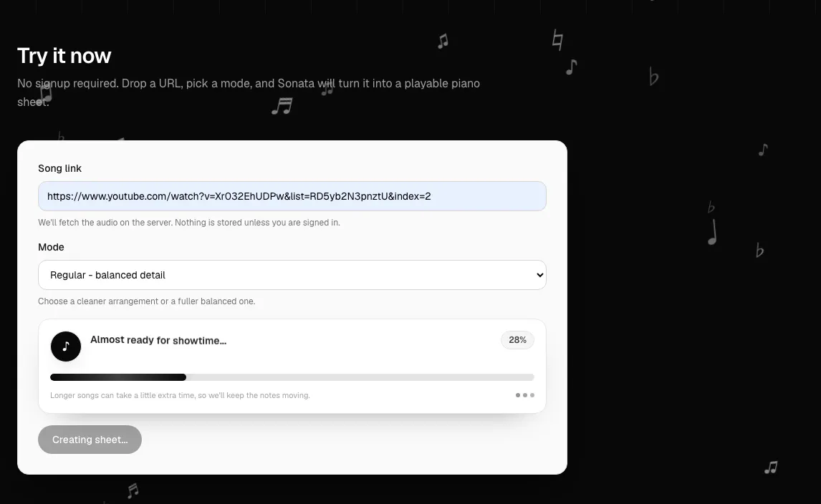Viewport: 821px width, 504px height.
Task: Click the sheet creation progress bar
Action: pyautogui.click(x=292, y=377)
